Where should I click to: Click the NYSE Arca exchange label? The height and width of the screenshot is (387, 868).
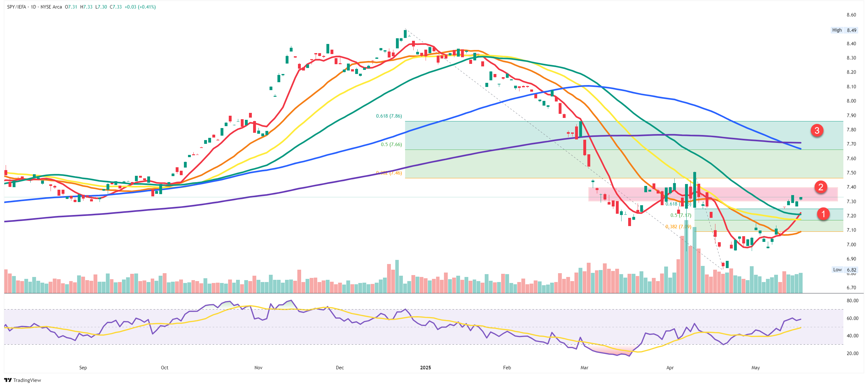(51, 7)
